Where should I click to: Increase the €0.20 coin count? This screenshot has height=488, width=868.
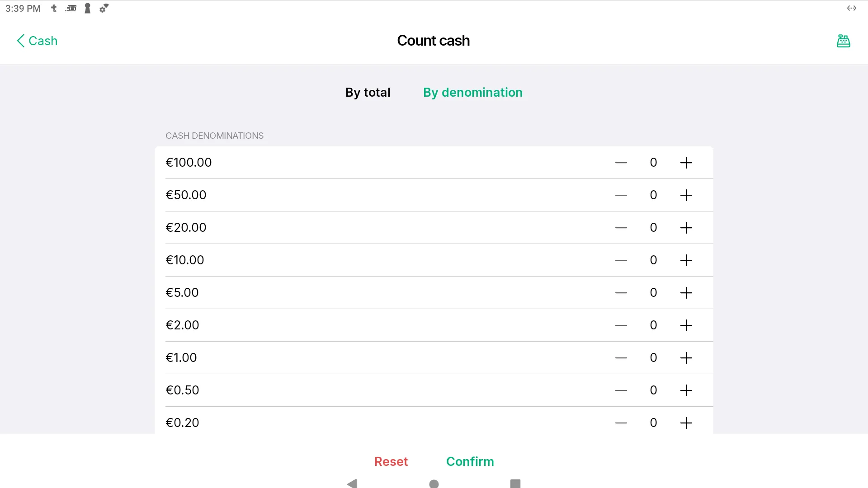[x=686, y=423]
